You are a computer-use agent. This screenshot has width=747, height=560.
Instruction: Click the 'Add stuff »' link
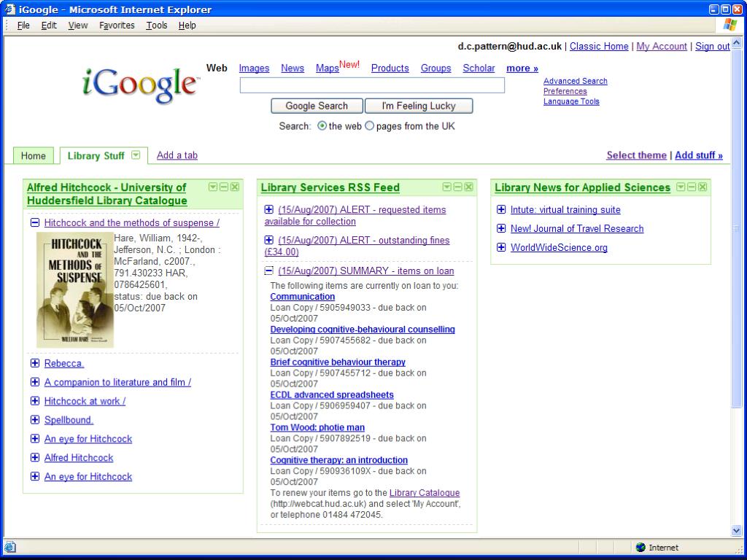tap(699, 155)
